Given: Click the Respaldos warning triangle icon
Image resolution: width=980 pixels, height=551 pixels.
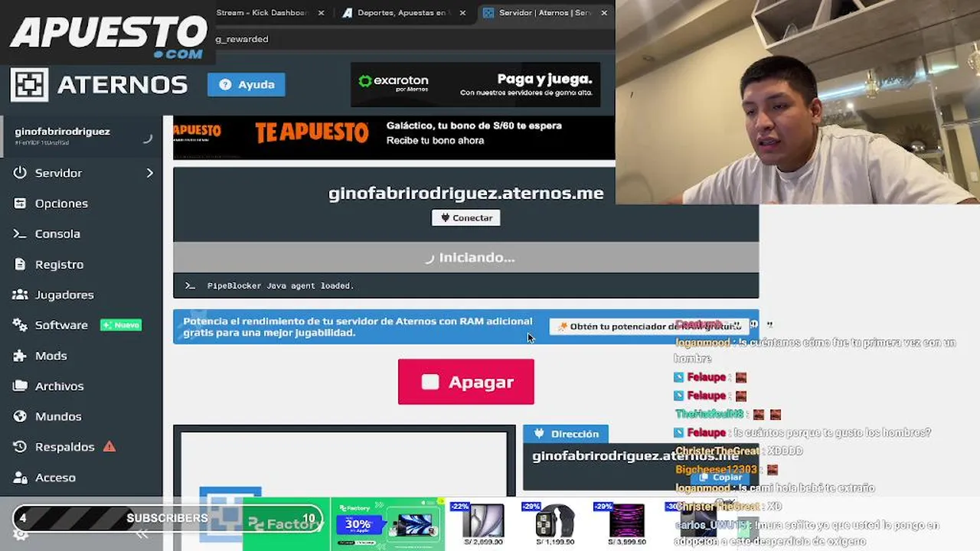Looking at the screenshot, I should 109,446.
